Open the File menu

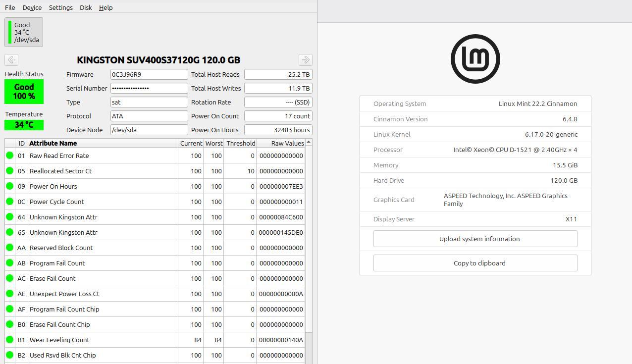click(x=10, y=7)
